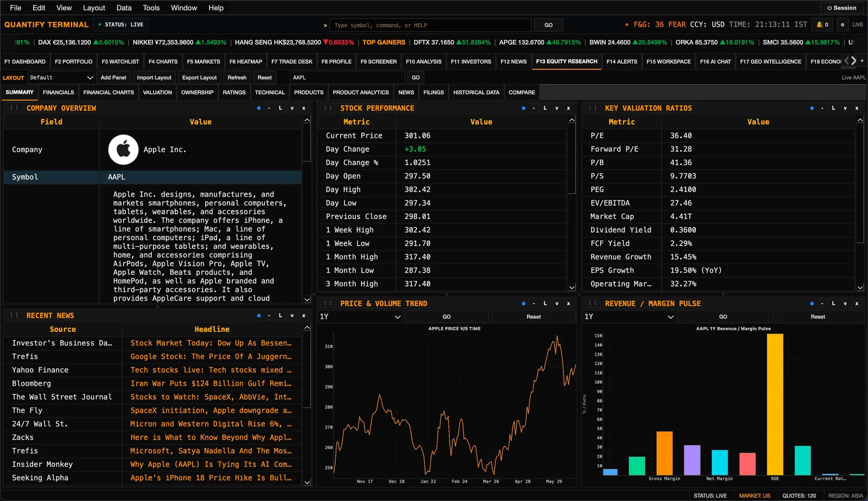Click the blue link dot on Key Valuation Ratios
The height and width of the screenshot is (501, 868).
[812, 108]
